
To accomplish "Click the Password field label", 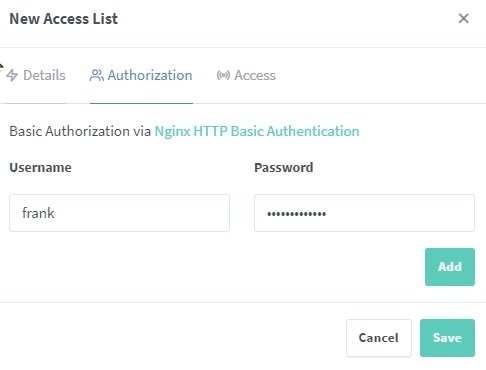I will [284, 167].
